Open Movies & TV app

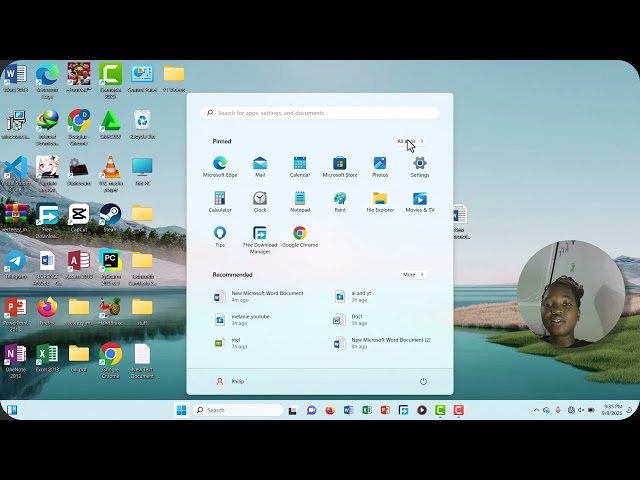click(420, 202)
